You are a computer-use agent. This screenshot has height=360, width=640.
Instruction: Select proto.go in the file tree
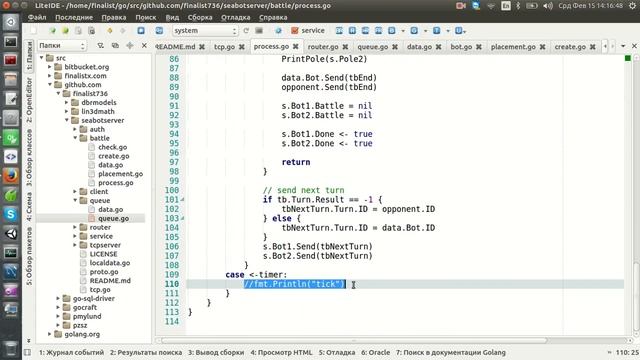pyautogui.click(x=104, y=272)
